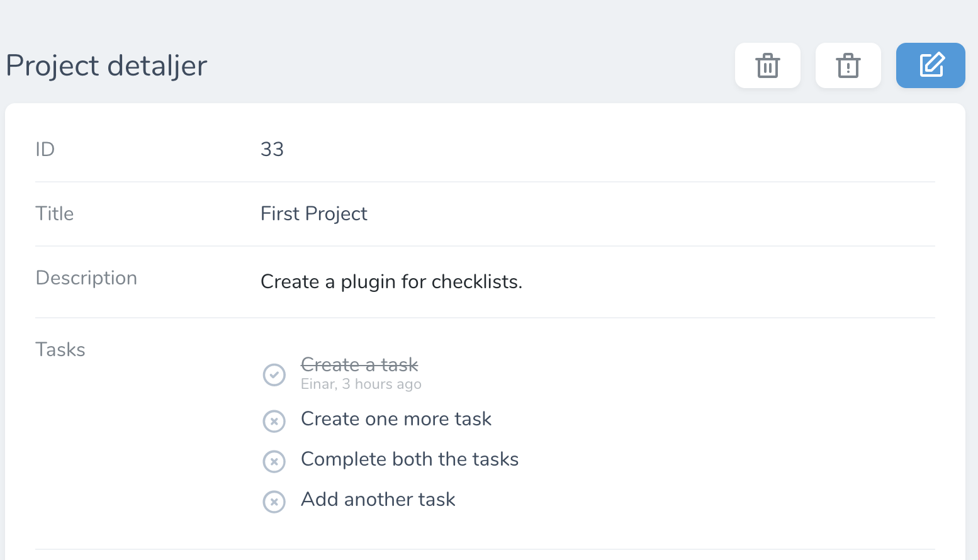Click the 'Tasks' field label

(60, 350)
